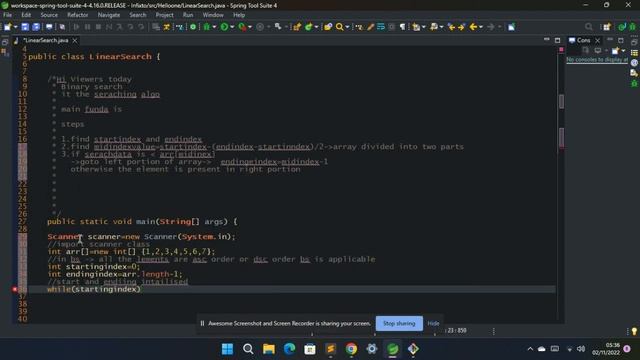
Task: Click the Next Annotation toolbar icon
Action: [x=416, y=27]
